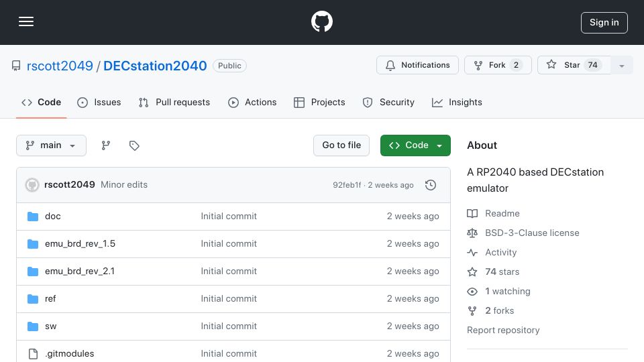Click the folder icon beside ref

coord(33,299)
